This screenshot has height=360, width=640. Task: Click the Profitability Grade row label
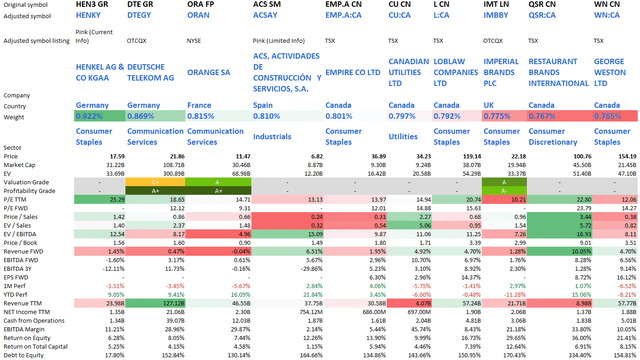[x=29, y=191]
